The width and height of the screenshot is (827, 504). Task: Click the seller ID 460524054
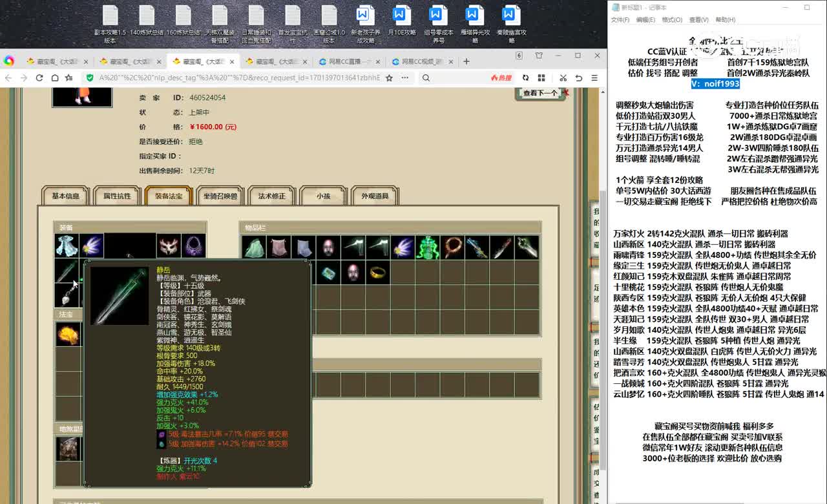coord(207,98)
